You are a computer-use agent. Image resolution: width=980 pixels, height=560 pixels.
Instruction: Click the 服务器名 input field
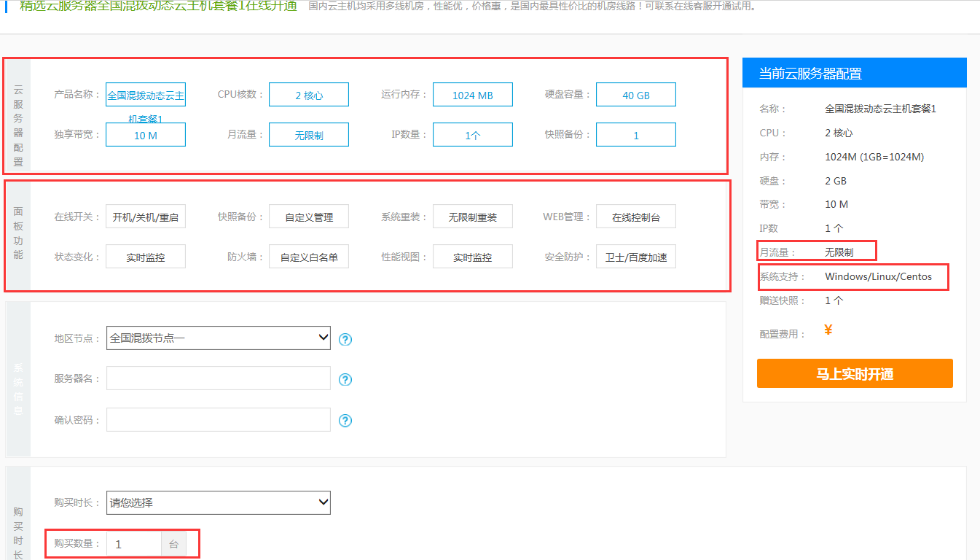tap(219, 378)
